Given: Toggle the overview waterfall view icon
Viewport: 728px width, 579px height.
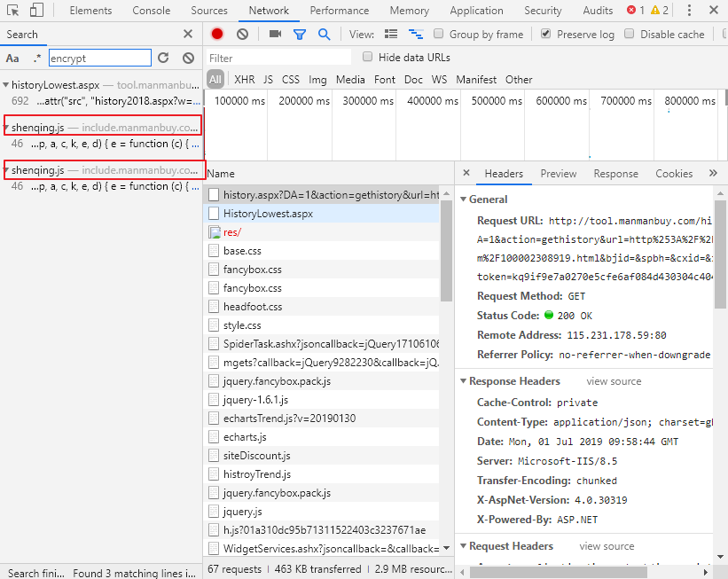Looking at the screenshot, I should pyautogui.click(x=416, y=34).
